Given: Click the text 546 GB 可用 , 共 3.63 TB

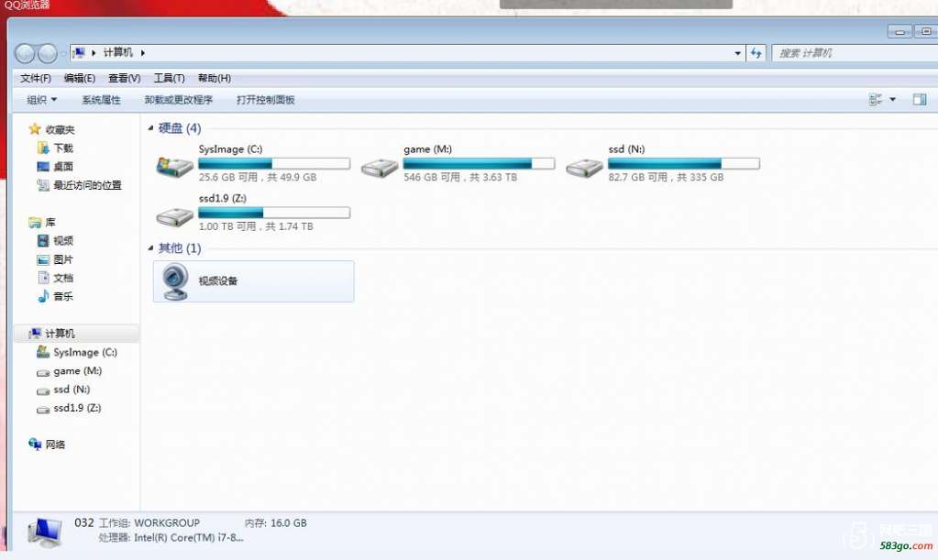Looking at the screenshot, I should 460,178.
